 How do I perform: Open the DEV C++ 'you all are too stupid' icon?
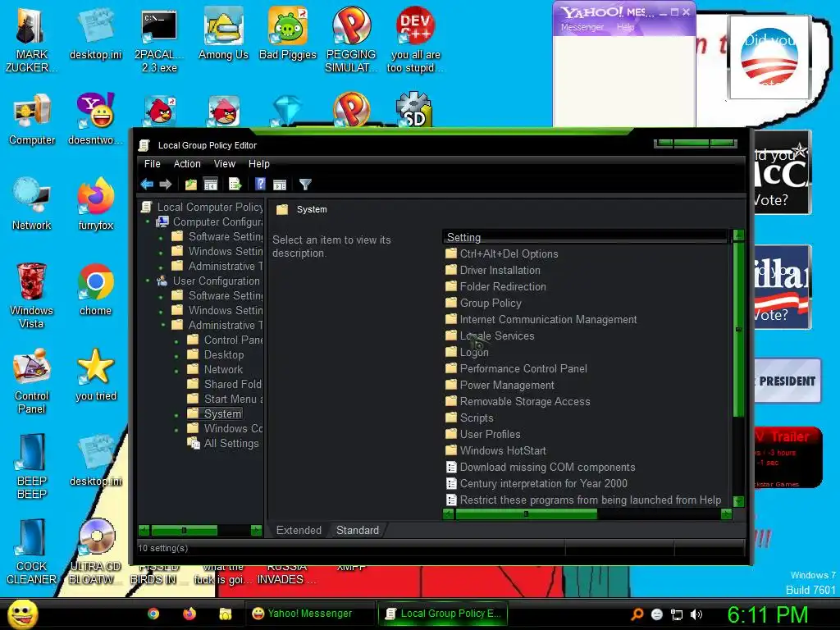click(x=415, y=40)
